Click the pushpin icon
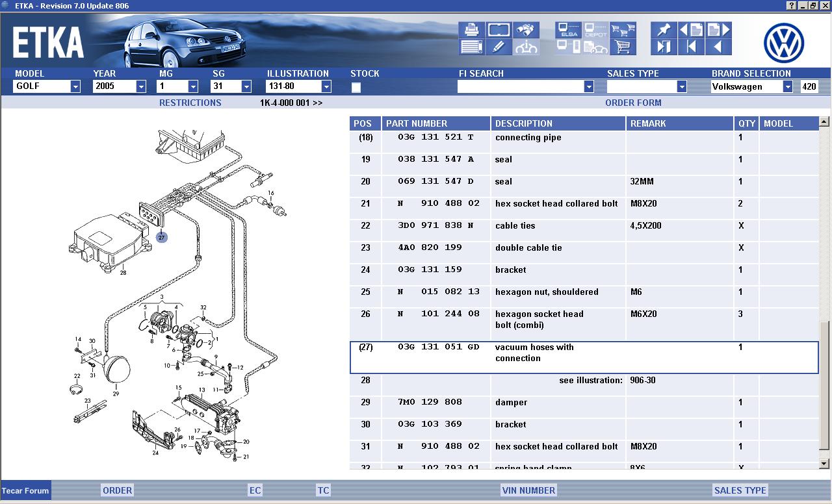Viewport: 832px width, 504px height. (663, 30)
